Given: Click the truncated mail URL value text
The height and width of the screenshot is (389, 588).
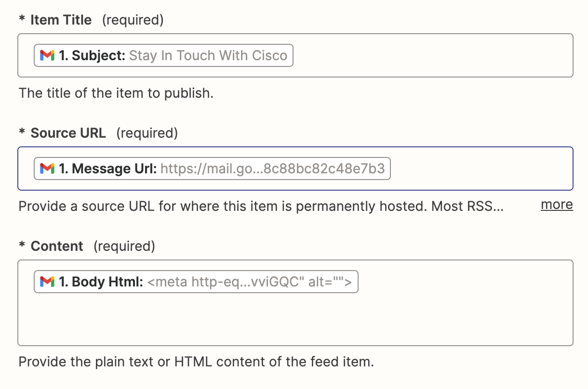Looking at the screenshot, I should [272, 169].
